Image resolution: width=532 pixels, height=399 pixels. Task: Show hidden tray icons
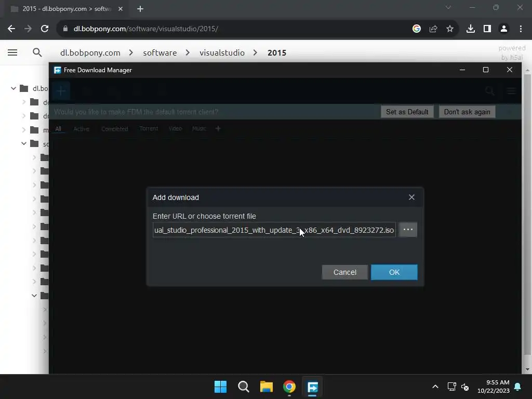tap(435, 387)
